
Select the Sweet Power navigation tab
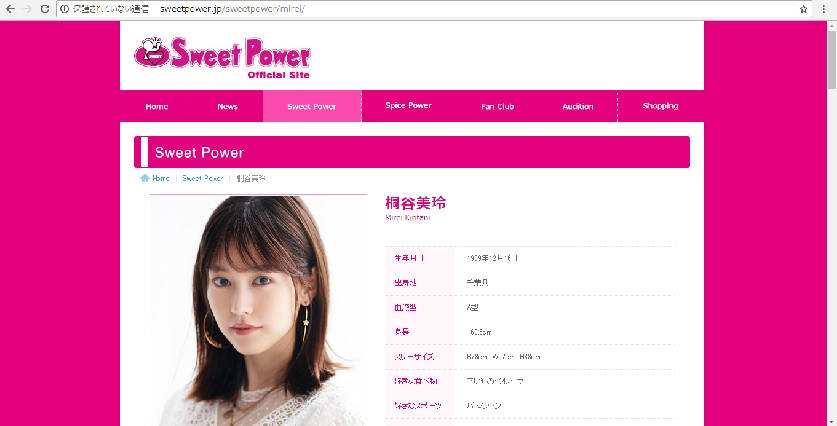tap(312, 106)
